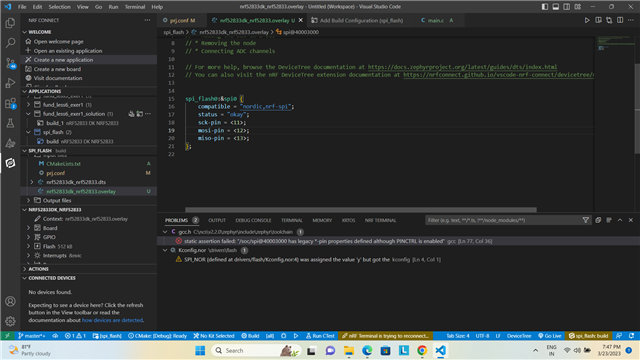The image size is (640, 360).
Task: Switch to the NRF TERMINAL panel tab
Action: point(380,220)
